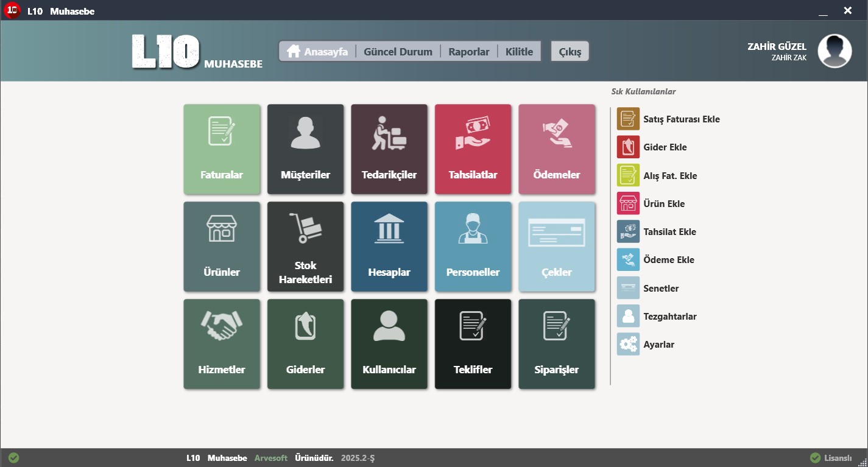This screenshot has width=868, height=467.
Task: Open the Gider Ekle shortcut
Action: click(665, 147)
